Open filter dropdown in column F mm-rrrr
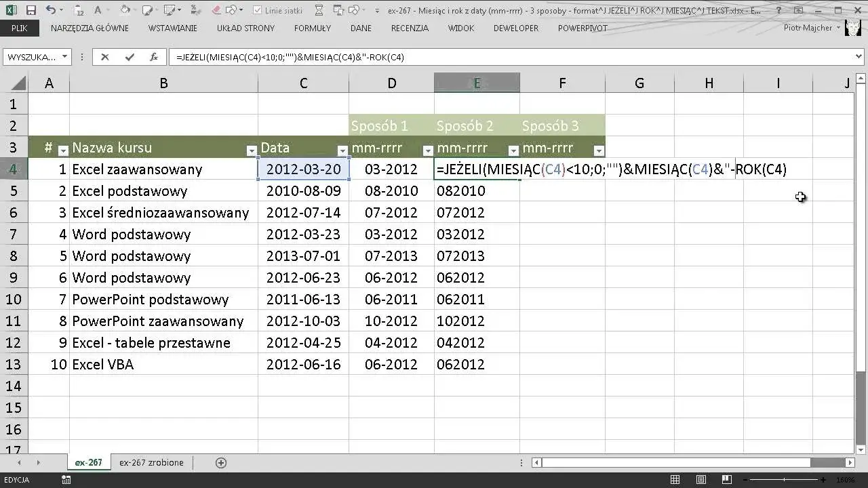The height and width of the screenshot is (488, 868). 599,150
